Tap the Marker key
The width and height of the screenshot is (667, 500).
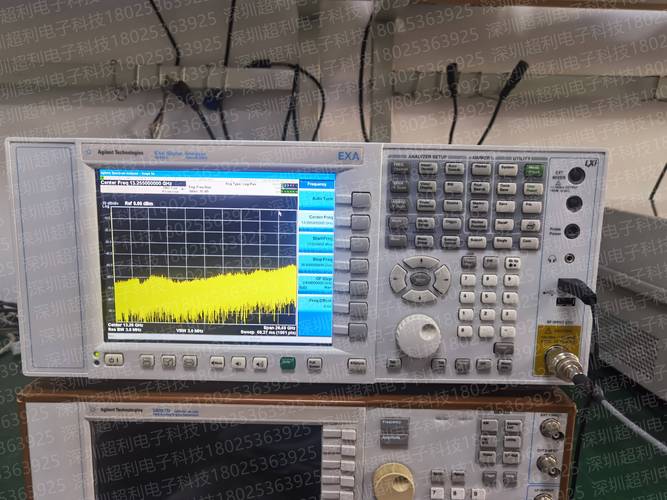(x=481, y=169)
